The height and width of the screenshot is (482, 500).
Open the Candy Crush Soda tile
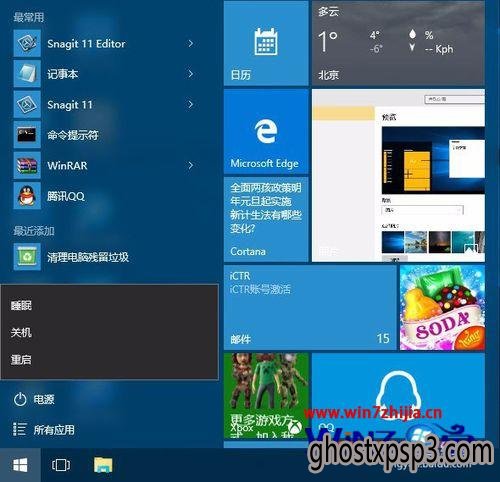[442, 307]
